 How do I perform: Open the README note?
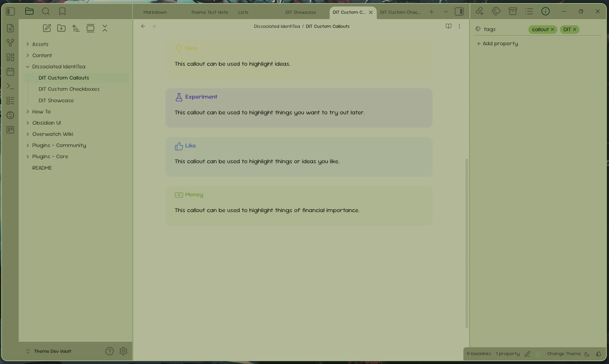(x=42, y=168)
